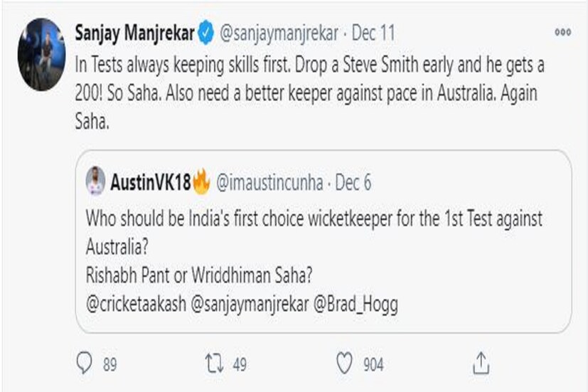Click the reply speech bubble icon
Viewport: 588px width, 392px height.
[x=85, y=364]
